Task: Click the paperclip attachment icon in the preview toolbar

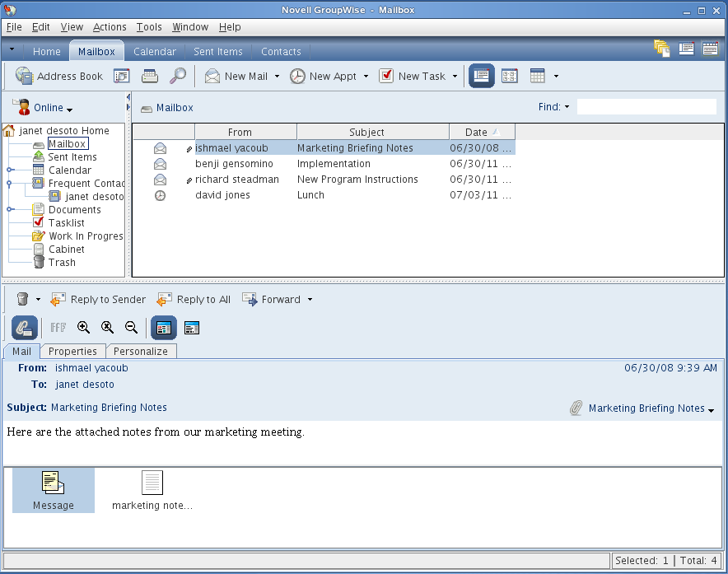Action: (x=24, y=328)
